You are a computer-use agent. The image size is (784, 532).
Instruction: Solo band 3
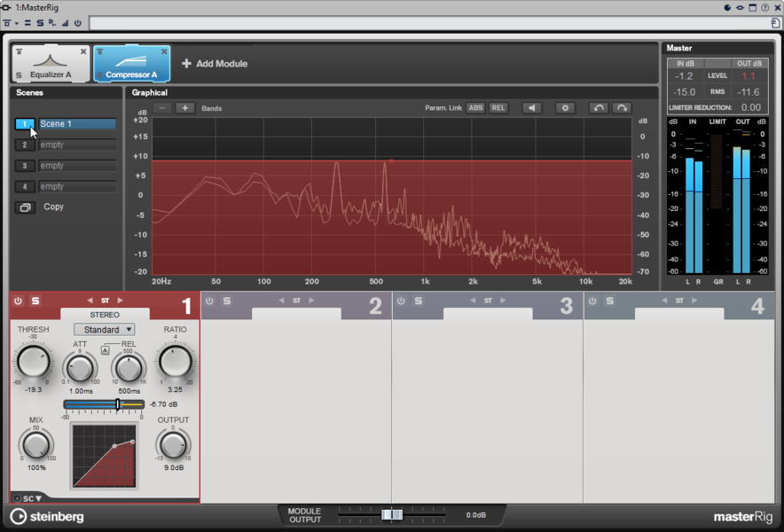[x=418, y=301]
